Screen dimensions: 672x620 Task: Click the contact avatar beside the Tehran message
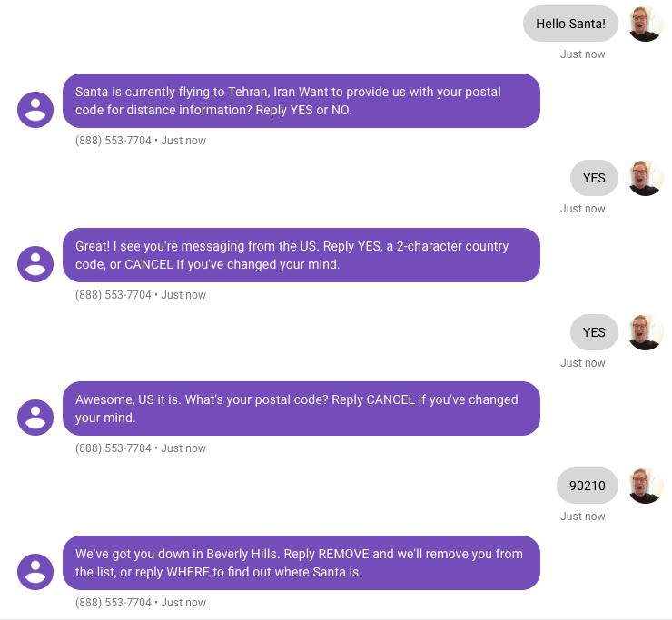click(x=35, y=110)
